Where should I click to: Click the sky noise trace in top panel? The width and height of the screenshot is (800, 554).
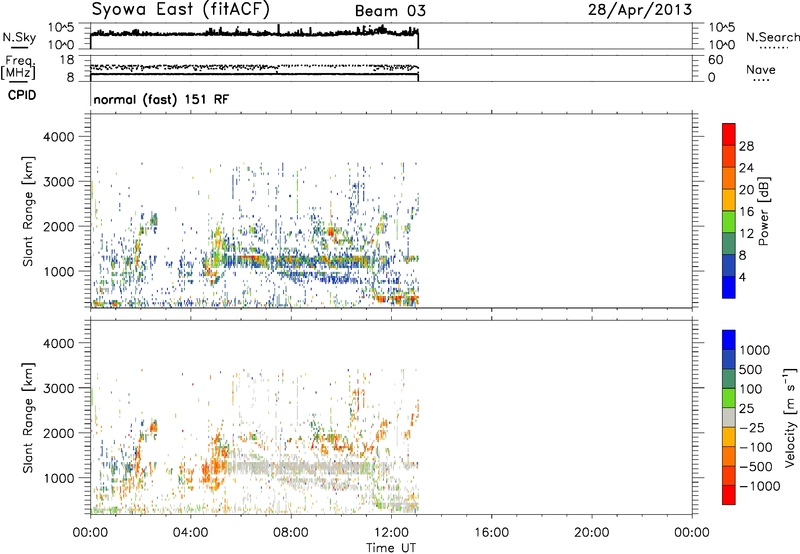click(x=254, y=33)
